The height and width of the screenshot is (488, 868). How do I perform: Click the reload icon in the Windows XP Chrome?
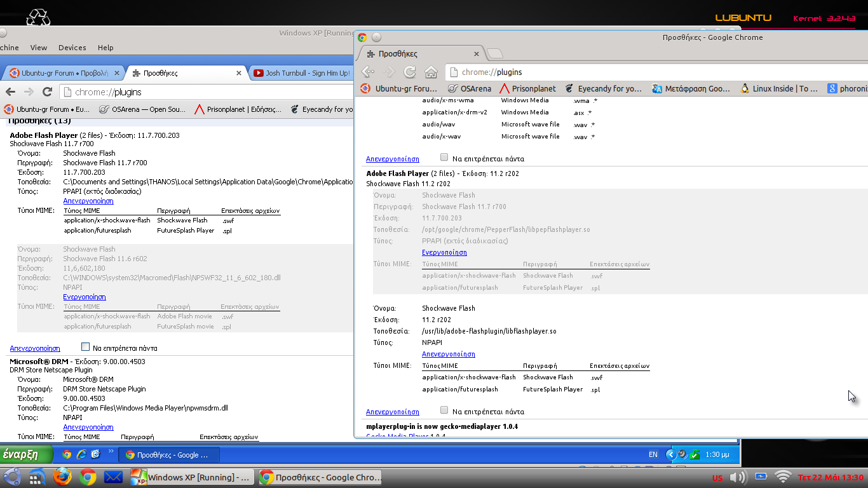coord(47,91)
